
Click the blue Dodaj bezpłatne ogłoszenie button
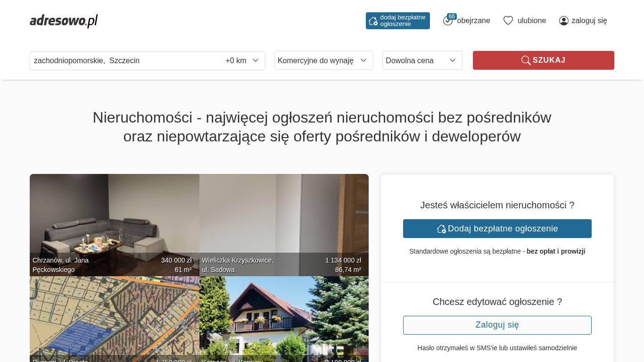click(x=497, y=229)
